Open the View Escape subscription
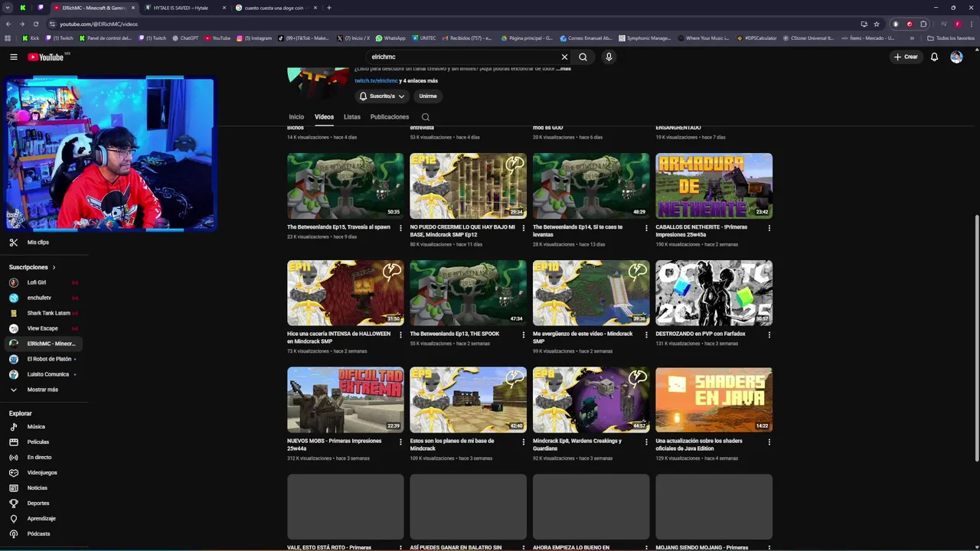 (44, 328)
